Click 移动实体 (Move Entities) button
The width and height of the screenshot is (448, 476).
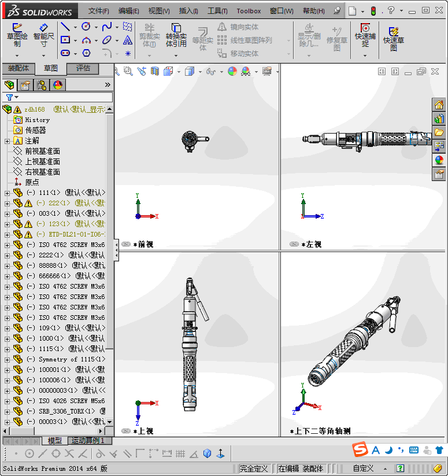point(238,53)
